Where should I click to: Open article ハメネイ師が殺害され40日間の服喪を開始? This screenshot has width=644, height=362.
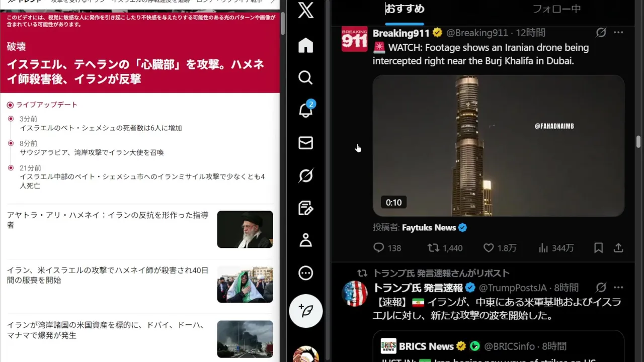click(x=107, y=275)
